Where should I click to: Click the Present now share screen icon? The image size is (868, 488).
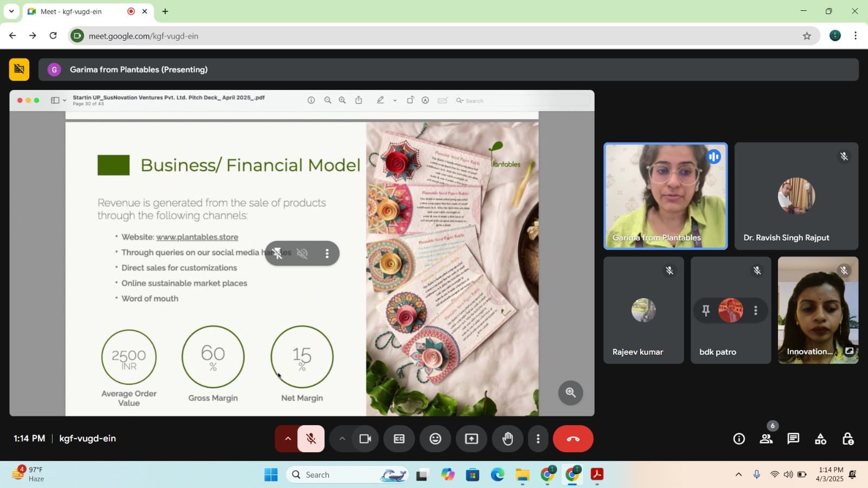tap(471, 439)
